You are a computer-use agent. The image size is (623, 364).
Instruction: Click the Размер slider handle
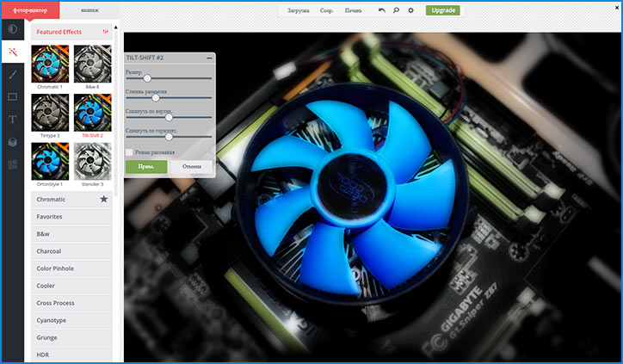pyautogui.click(x=147, y=78)
